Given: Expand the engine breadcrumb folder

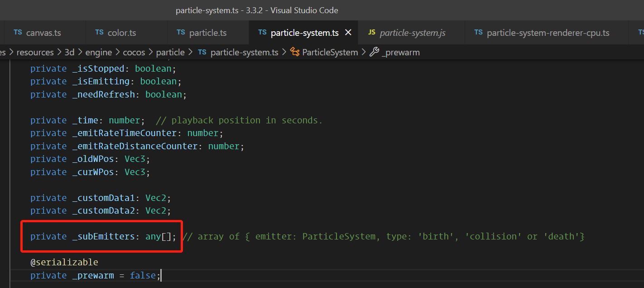Looking at the screenshot, I should pos(98,53).
